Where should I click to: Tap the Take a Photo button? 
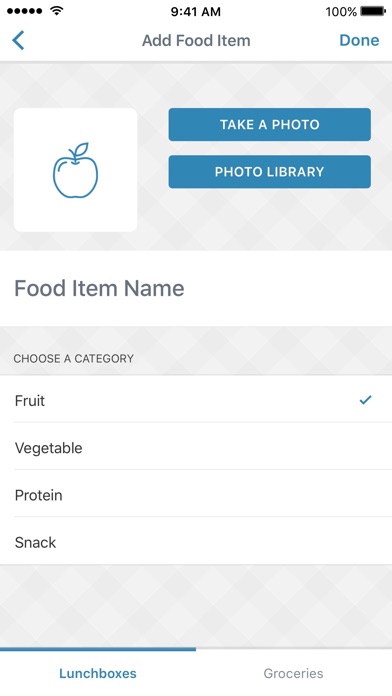click(269, 124)
